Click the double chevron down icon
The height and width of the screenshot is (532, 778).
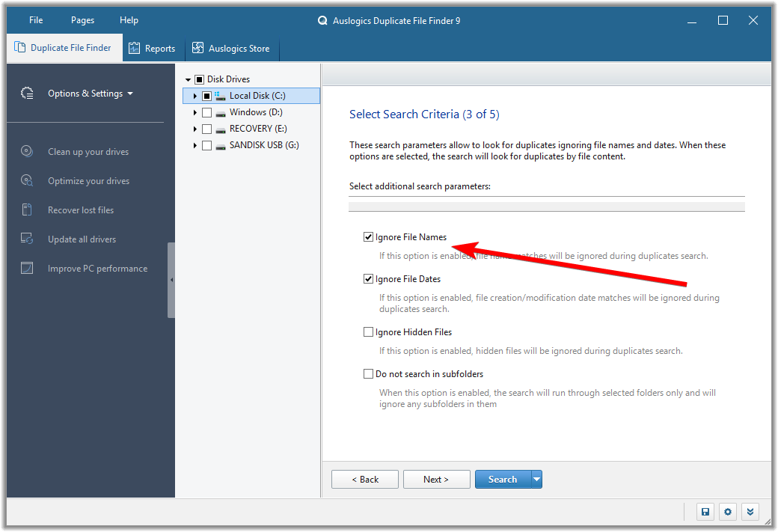[750, 512]
